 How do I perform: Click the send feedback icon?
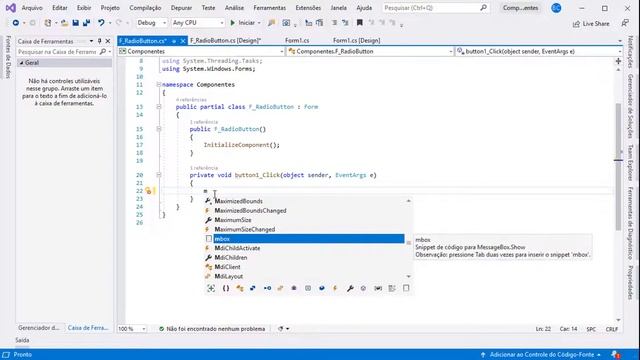(625, 23)
